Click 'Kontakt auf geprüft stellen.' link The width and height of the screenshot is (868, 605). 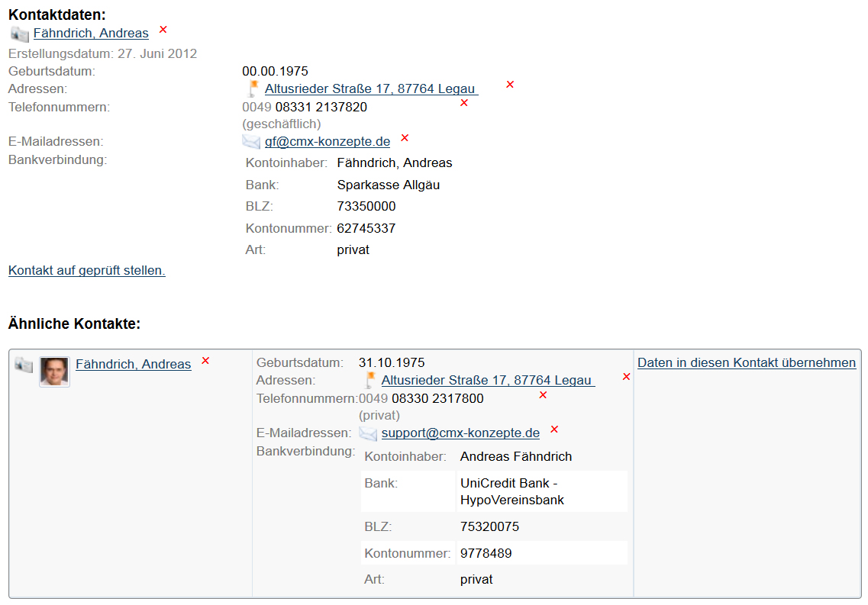[87, 271]
